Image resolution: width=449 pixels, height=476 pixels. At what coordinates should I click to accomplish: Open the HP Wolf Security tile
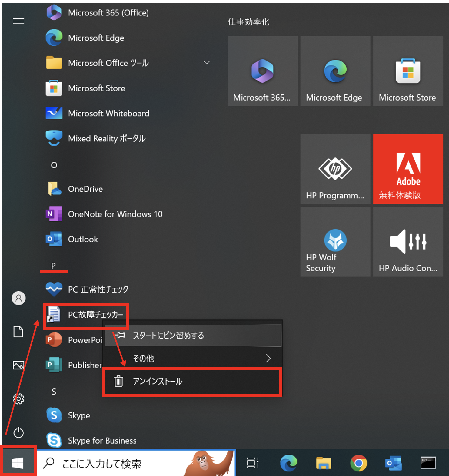click(335, 242)
